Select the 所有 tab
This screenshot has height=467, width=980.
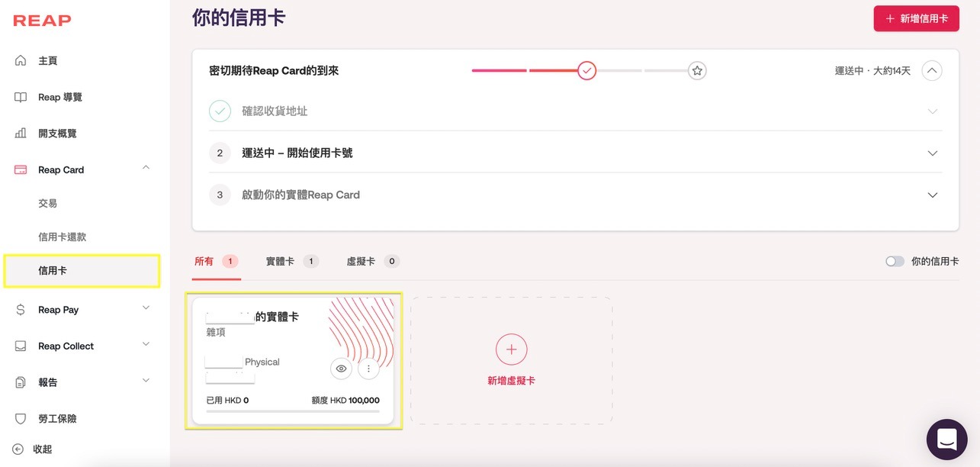point(216,261)
